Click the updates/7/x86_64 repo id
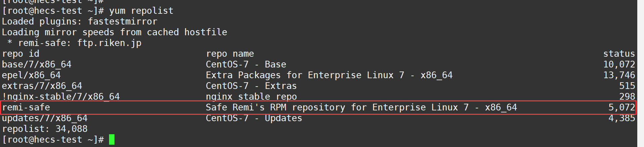The height and width of the screenshot is (147, 644). pos(45,118)
